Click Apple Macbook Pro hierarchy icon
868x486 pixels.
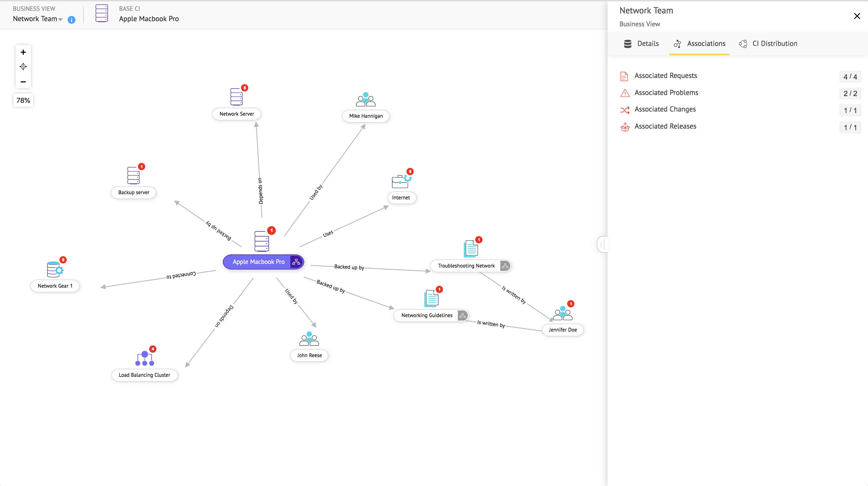(x=296, y=262)
